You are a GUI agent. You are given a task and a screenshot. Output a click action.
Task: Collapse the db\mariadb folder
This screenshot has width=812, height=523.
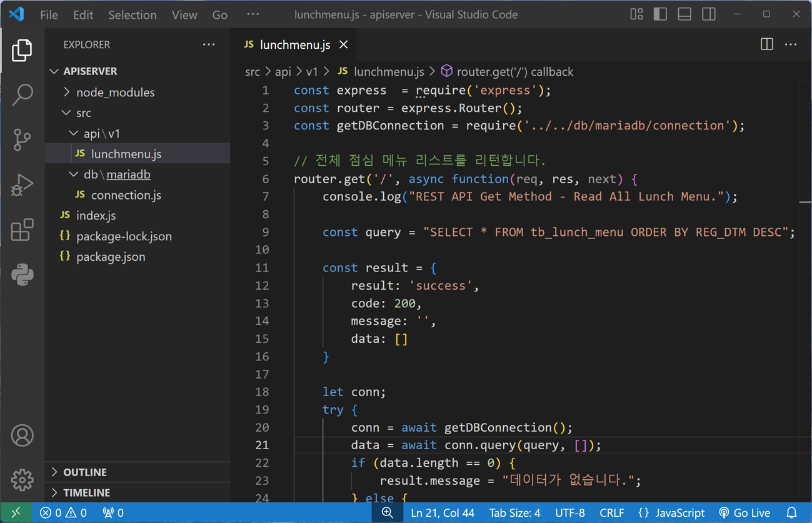point(138,175)
